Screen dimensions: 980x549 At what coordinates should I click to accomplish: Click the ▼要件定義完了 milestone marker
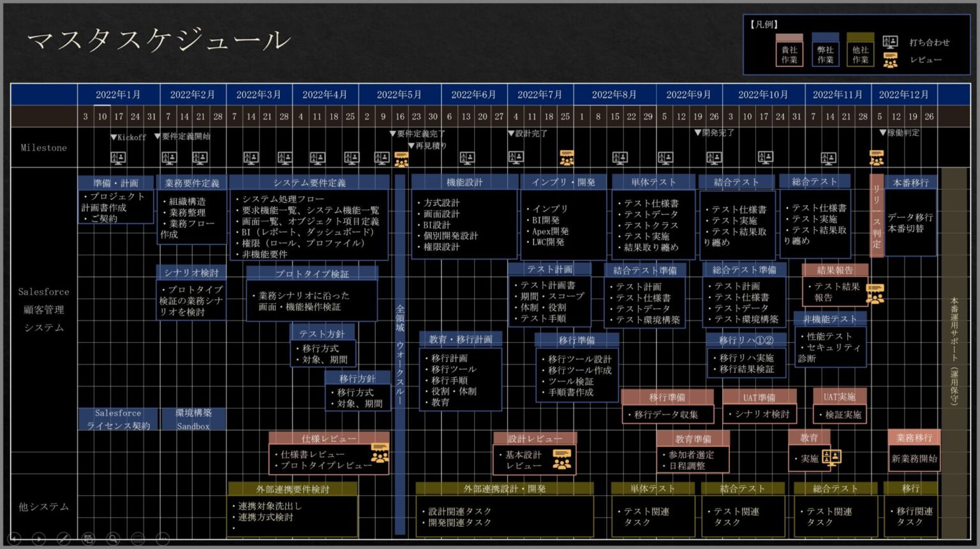tap(394, 134)
